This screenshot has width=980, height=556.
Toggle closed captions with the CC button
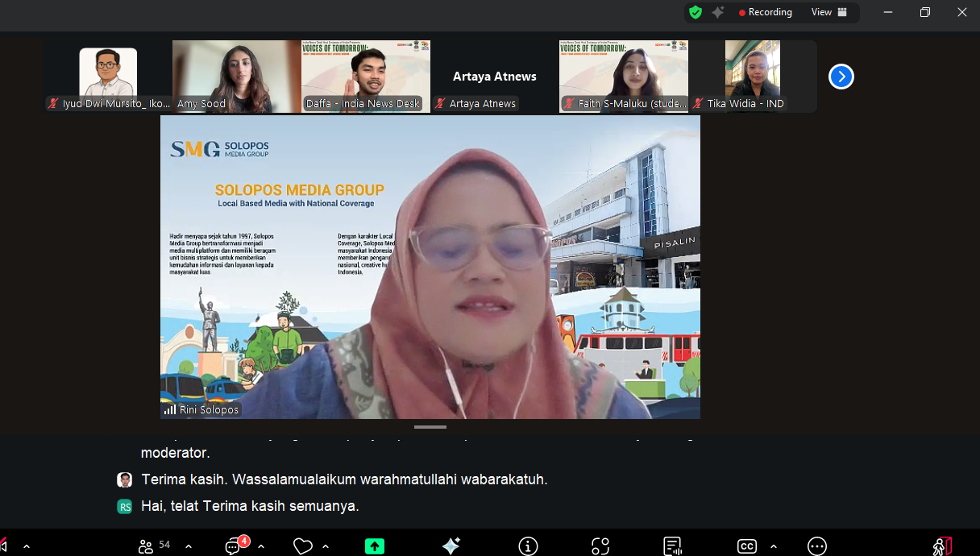click(x=747, y=546)
